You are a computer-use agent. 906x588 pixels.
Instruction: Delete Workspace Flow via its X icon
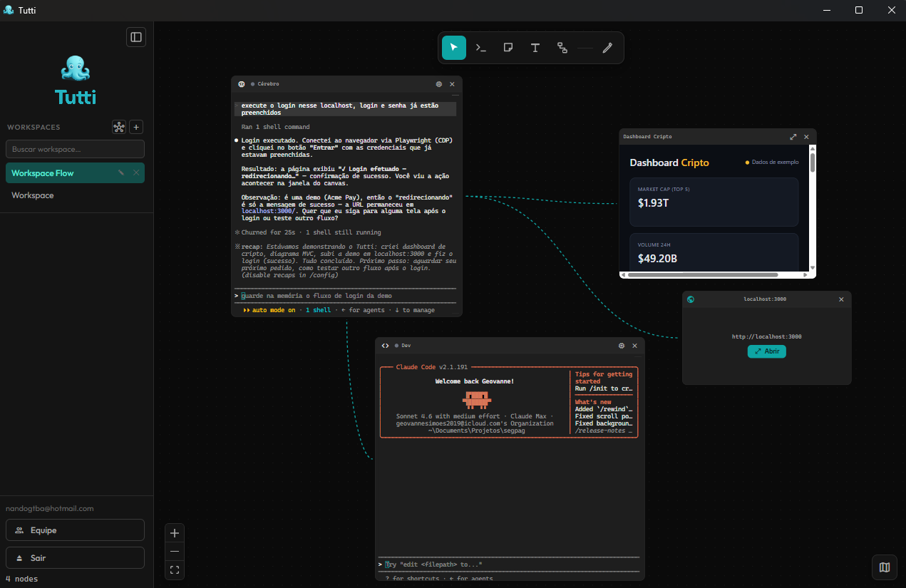136,172
